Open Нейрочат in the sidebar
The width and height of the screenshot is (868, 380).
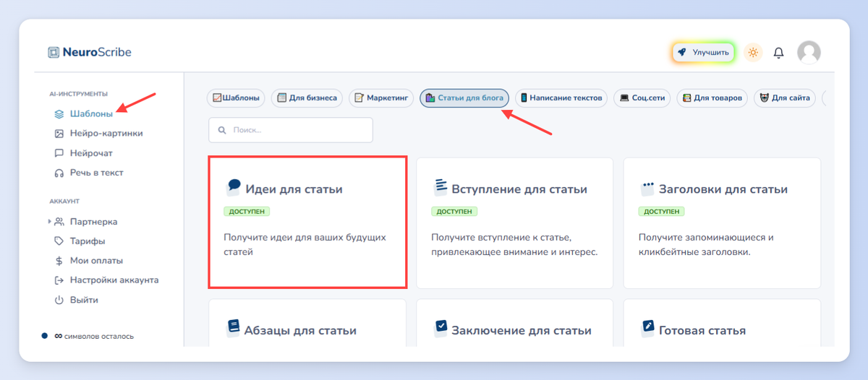click(91, 153)
